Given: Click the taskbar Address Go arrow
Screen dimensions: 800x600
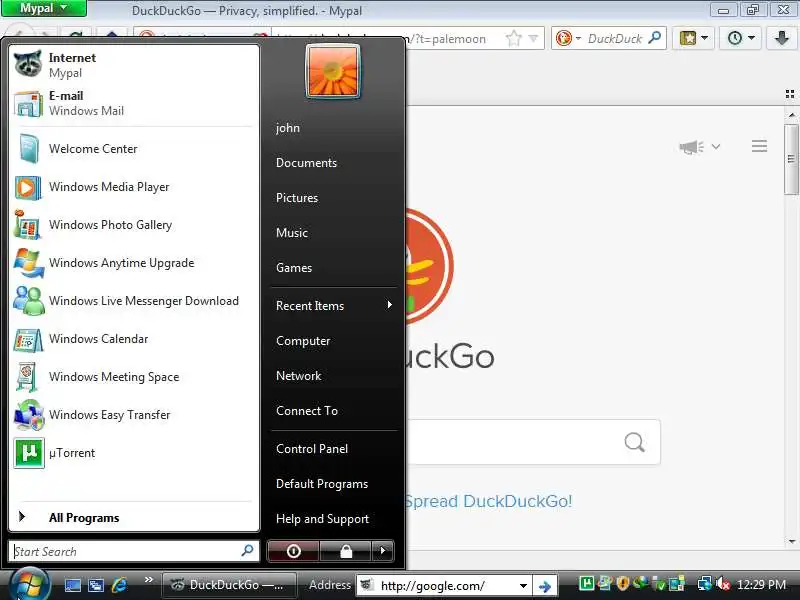Looking at the screenshot, I should coord(545,586).
